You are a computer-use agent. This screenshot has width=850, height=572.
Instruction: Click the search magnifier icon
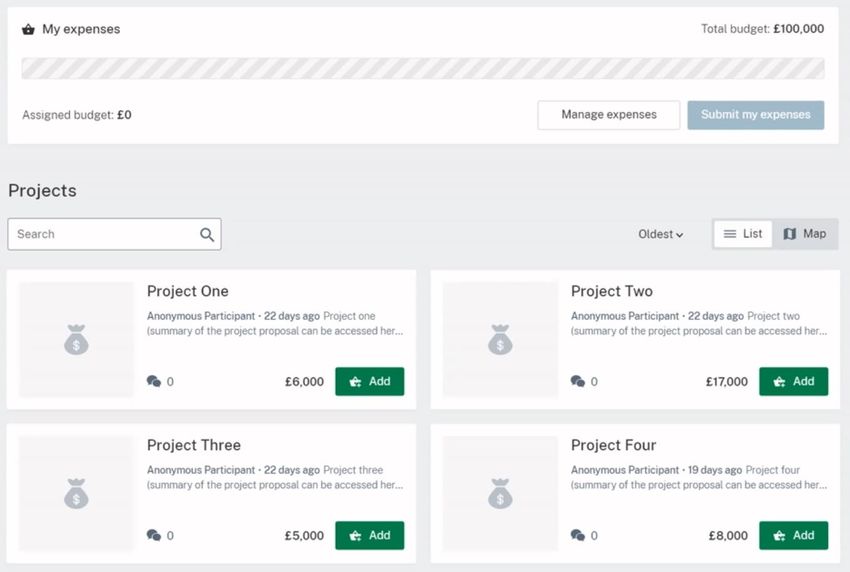[x=207, y=235]
